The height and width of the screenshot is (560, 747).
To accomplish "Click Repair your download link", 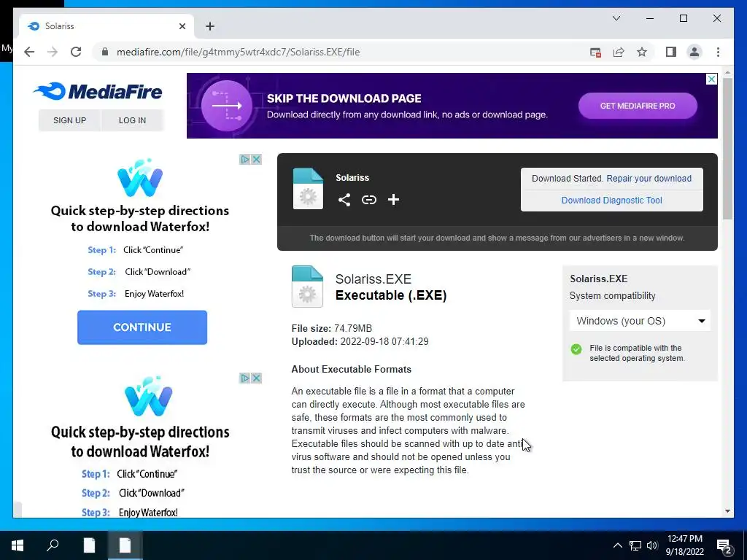I will (649, 179).
